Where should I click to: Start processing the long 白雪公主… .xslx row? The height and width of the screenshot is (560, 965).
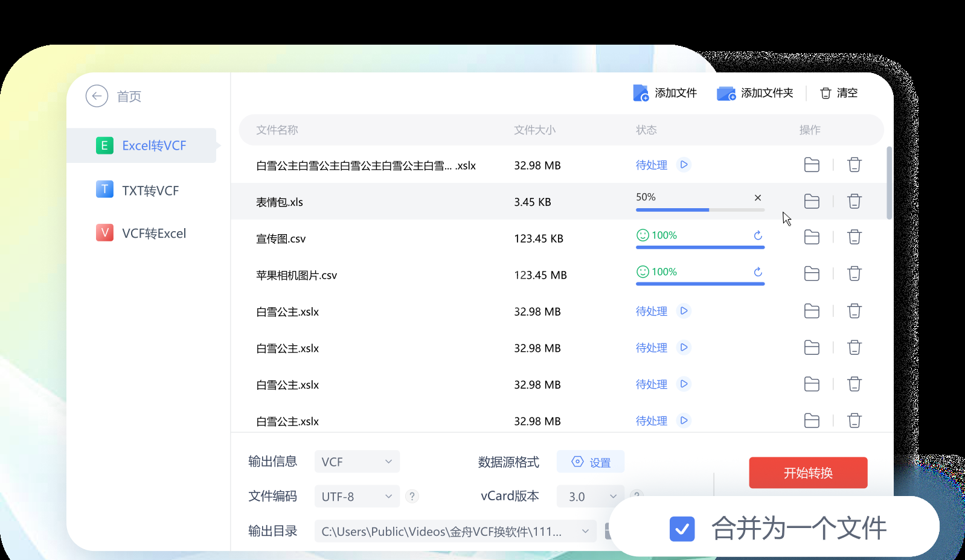pyautogui.click(x=684, y=165)
